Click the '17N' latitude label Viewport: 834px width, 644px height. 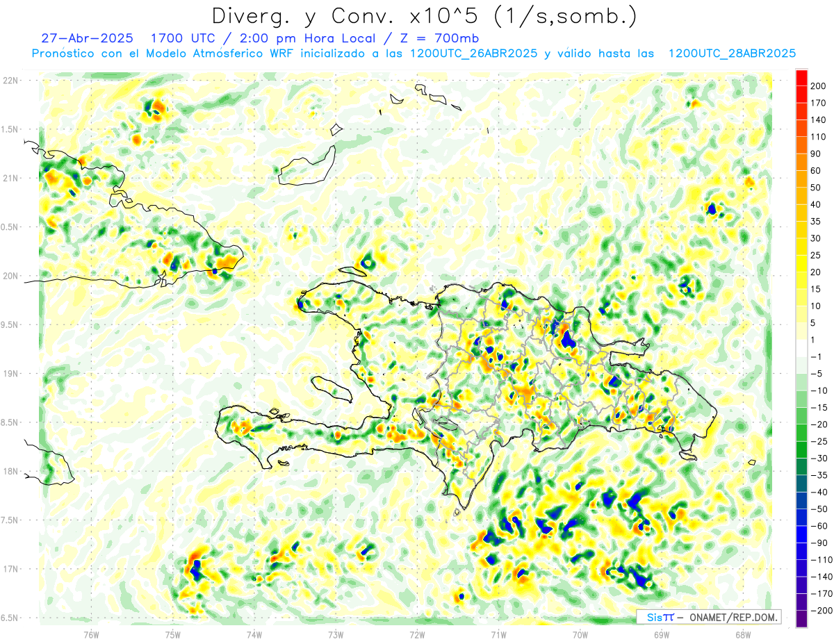[10, 569]
